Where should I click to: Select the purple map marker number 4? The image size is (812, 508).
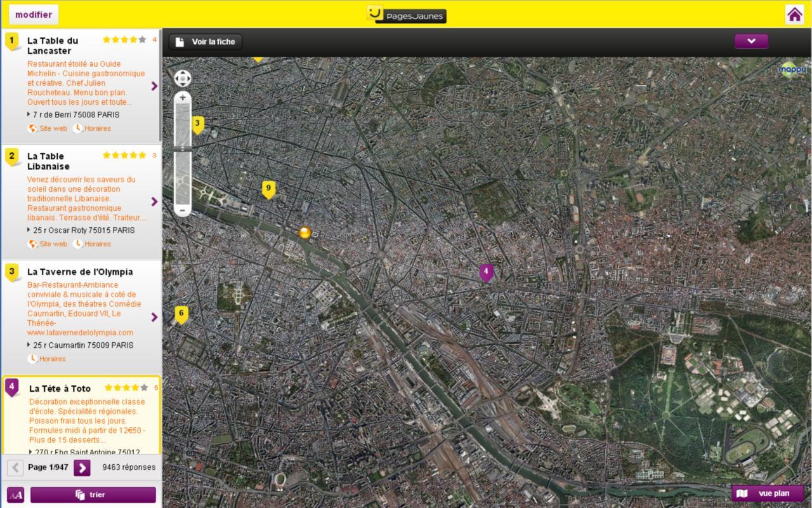tap(486, 272)
